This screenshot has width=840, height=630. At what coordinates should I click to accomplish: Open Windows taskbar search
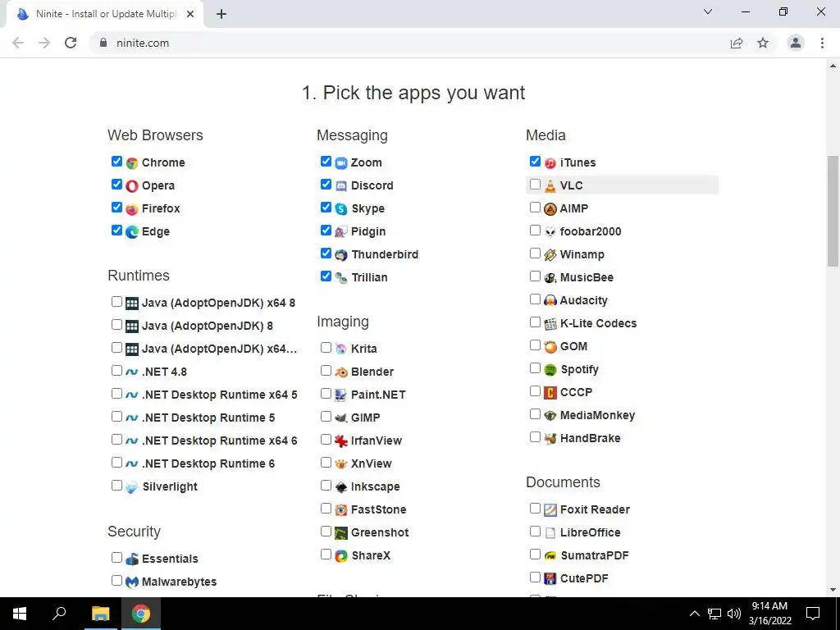tap(59, 614)
